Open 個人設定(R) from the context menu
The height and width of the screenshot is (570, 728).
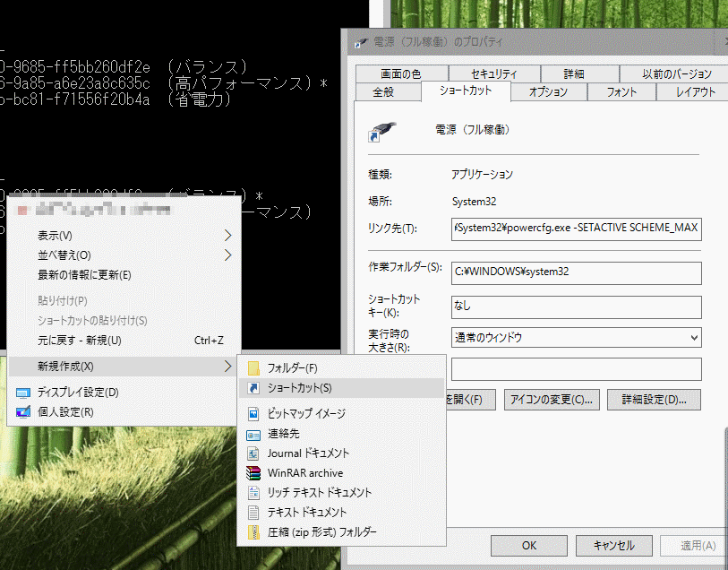[124, 412]
